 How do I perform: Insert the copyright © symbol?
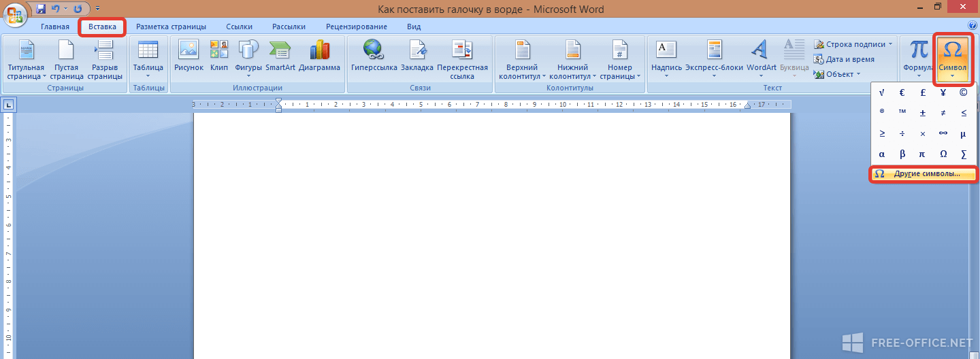pos(964,92)
